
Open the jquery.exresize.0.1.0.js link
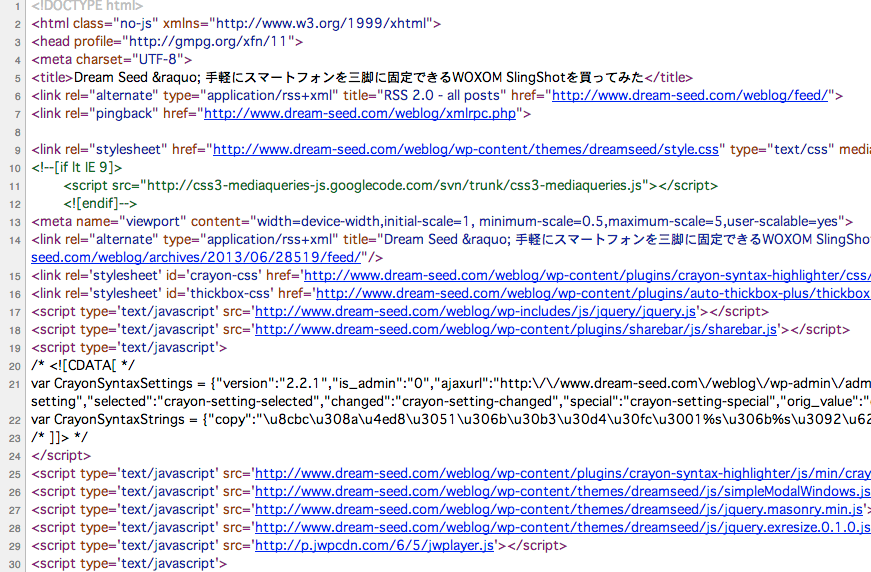pos(563,528)
